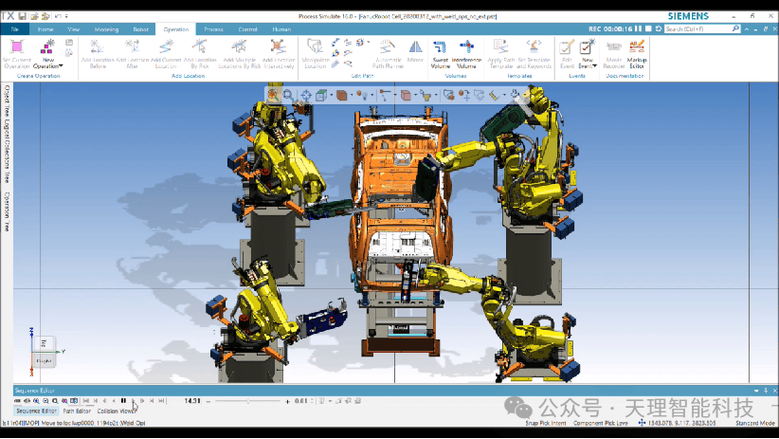Choose Add Location Interactively tool
The image size is (779, 439).
278,54
